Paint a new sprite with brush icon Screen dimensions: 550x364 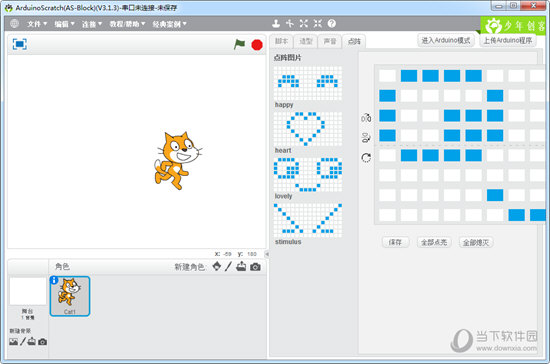click(228, 267)
